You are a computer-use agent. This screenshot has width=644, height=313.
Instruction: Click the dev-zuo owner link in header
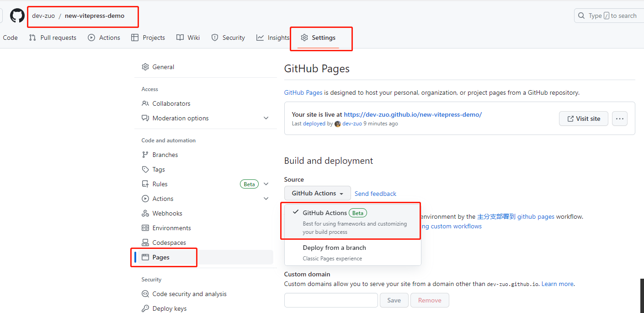click(x=43, y=16)
